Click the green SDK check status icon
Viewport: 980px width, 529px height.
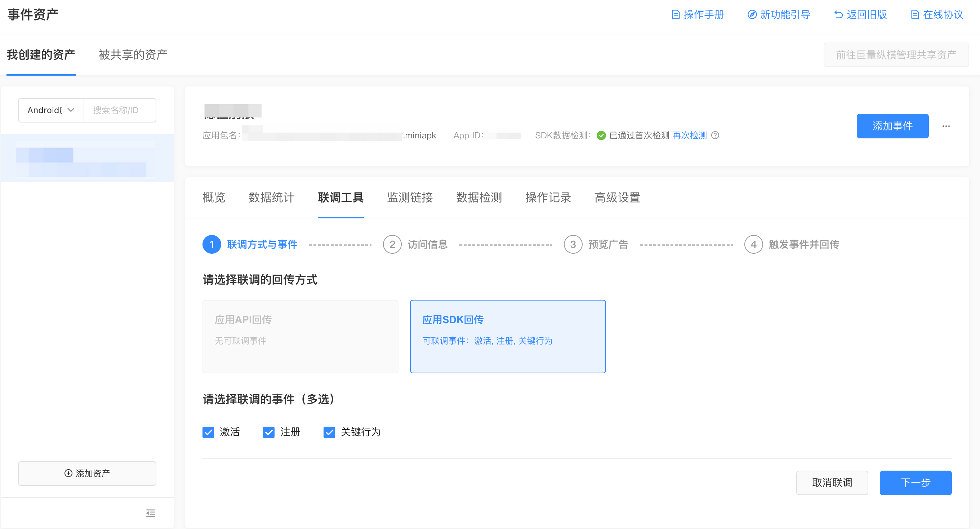[601, 135]
